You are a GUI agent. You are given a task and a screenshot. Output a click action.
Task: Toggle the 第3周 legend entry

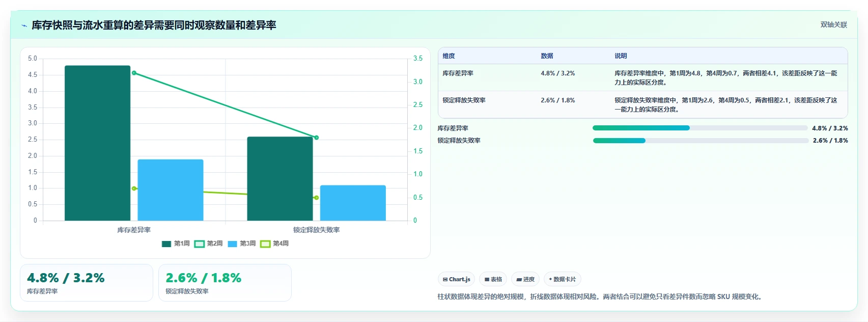pos(242,244)
